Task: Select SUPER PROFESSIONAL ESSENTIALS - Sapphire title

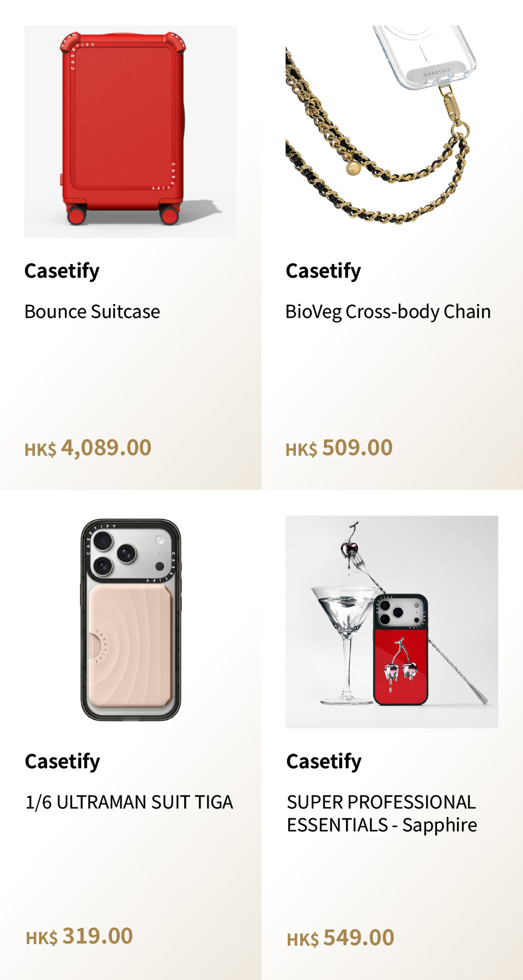Action: (382, 814)
